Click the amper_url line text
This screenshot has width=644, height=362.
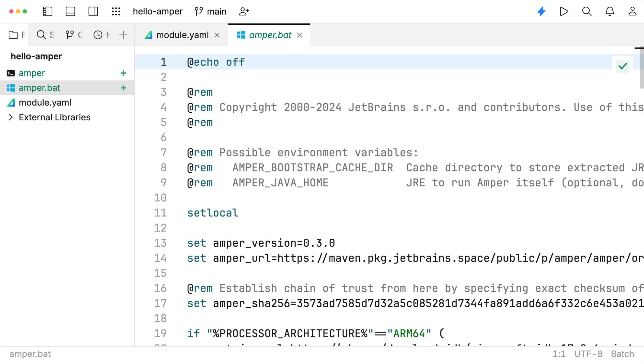pyautogui.click(x=415, y=258)
